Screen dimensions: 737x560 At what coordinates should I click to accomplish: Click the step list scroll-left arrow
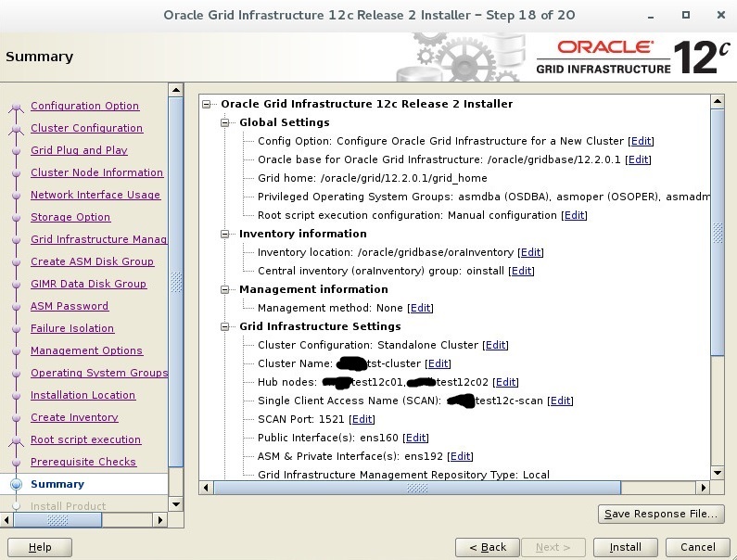tap(6, 520)
